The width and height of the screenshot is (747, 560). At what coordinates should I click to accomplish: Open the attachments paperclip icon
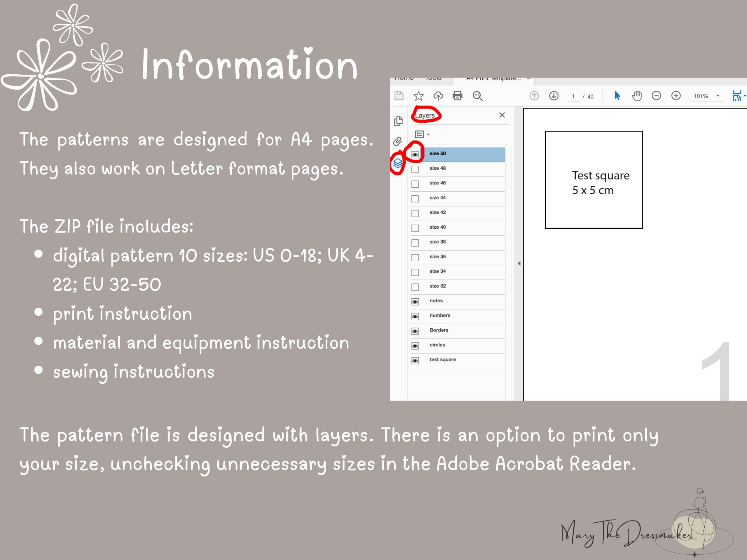click(x=398, y=141)
